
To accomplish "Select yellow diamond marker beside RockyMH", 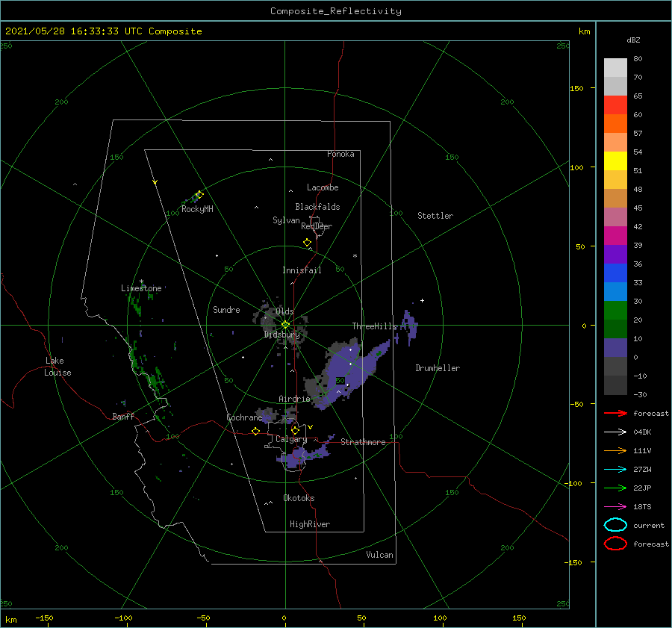I will pyautogui.click(x=199, y=195).
